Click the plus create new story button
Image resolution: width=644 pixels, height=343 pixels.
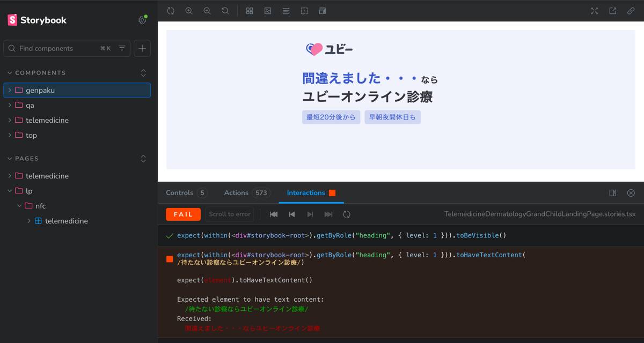pyautogui.click(x=142, y=48)
